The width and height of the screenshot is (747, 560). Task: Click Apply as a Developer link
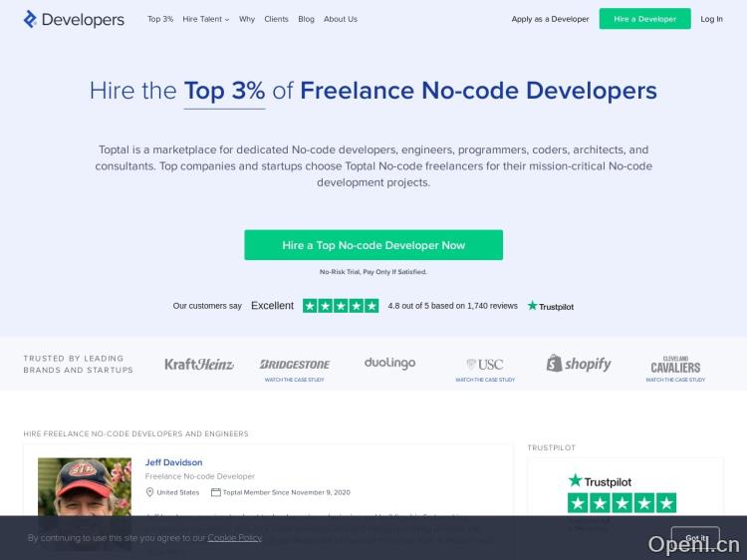550,19
